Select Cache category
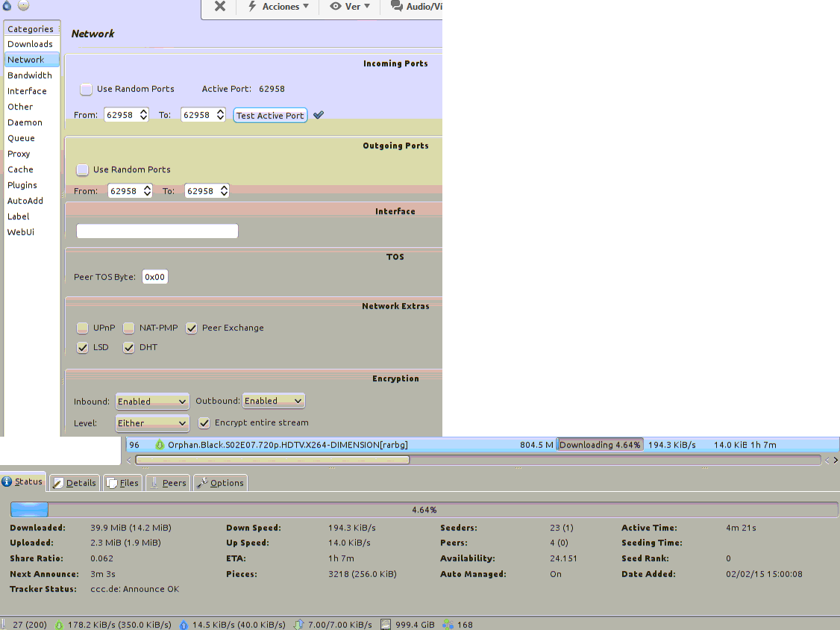 click(x=31, y=169)
